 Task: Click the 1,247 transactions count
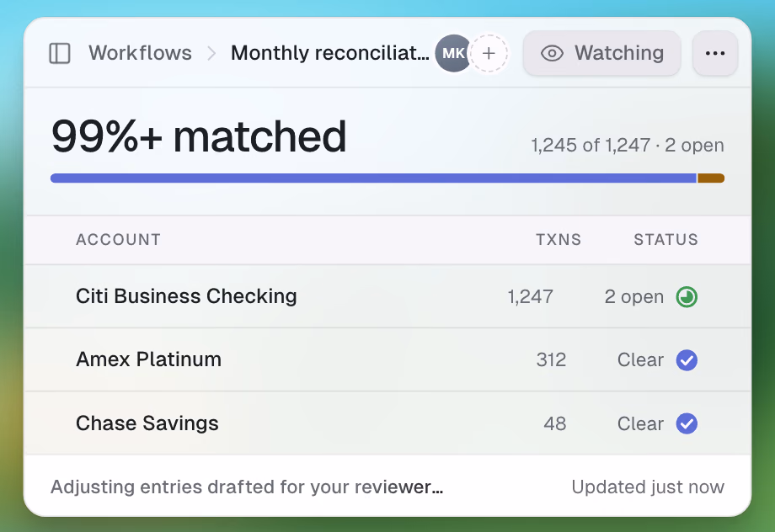click(x=531, y=297)
